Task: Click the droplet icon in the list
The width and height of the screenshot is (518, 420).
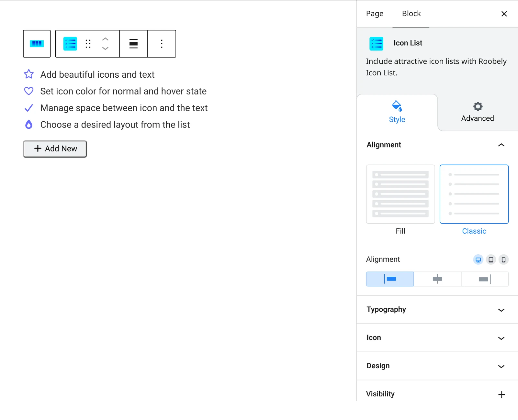Action: (29, 125)
